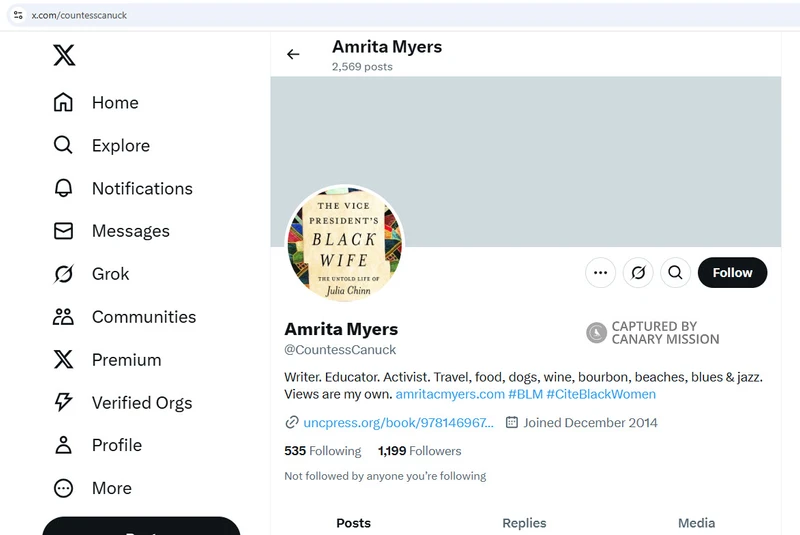Switch to the Media tab
800x535 pixels.
(696, 523)
